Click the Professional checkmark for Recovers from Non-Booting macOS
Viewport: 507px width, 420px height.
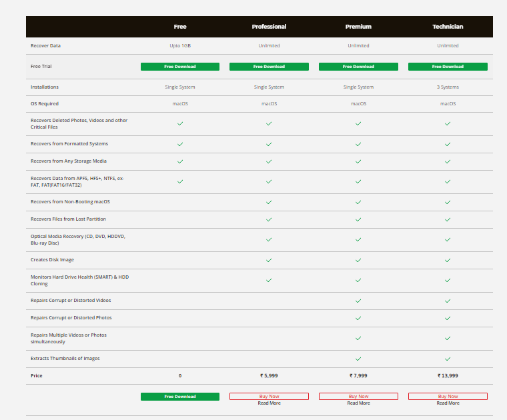(269, 202)
